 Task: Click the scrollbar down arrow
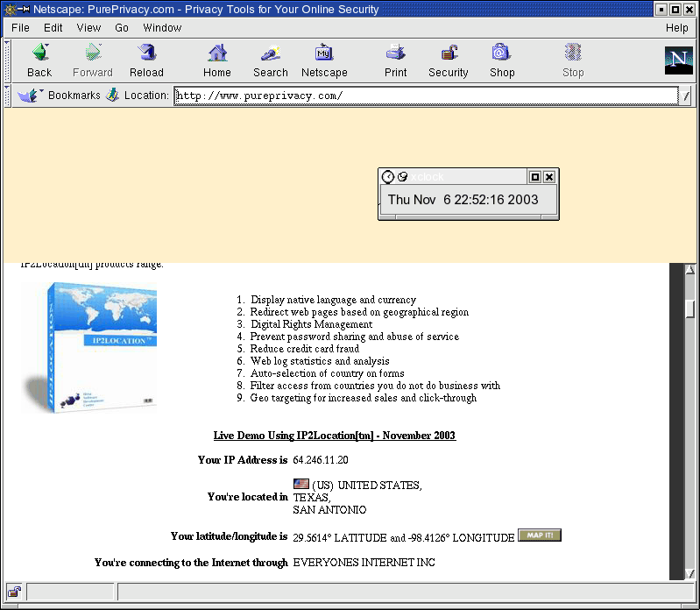pos(689,573)
